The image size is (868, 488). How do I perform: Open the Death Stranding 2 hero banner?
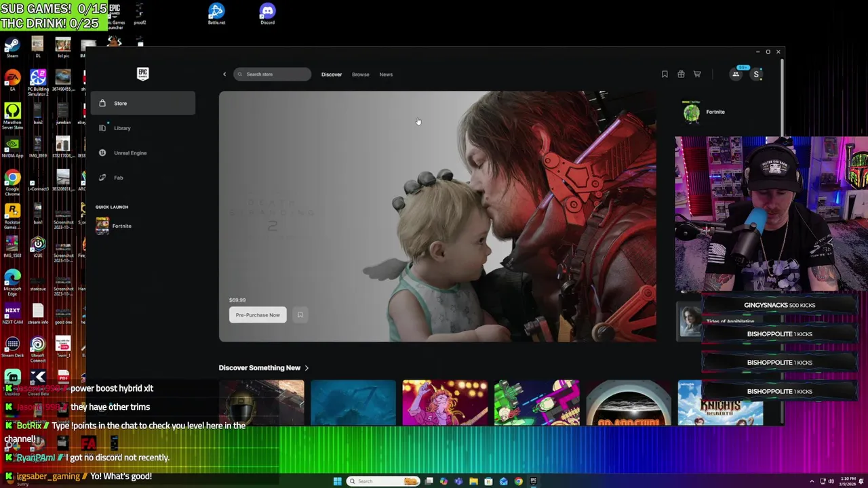(437, 216)
